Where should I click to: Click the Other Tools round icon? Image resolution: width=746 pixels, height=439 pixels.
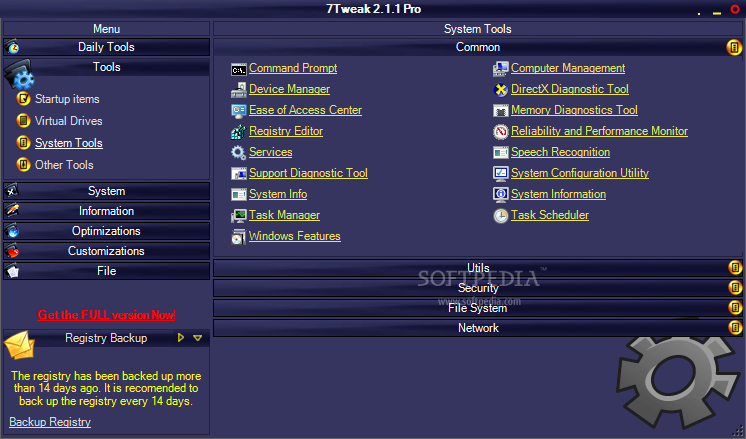point(23,164)
